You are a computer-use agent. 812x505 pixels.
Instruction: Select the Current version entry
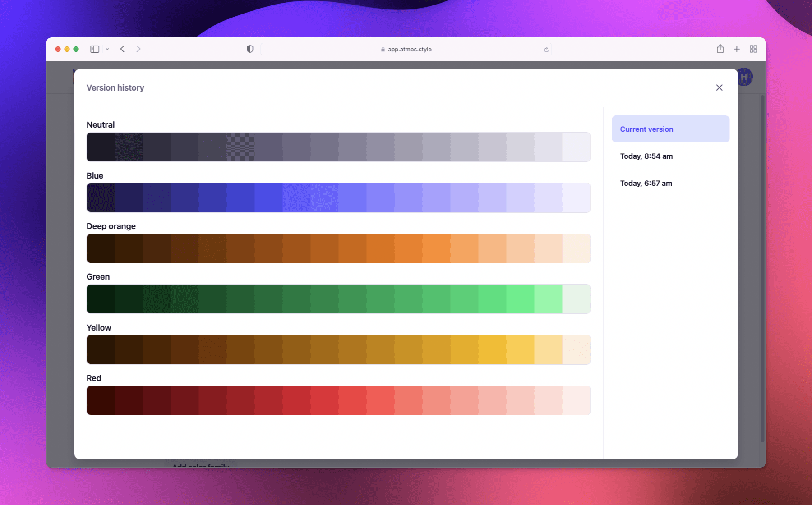(670, 129)
